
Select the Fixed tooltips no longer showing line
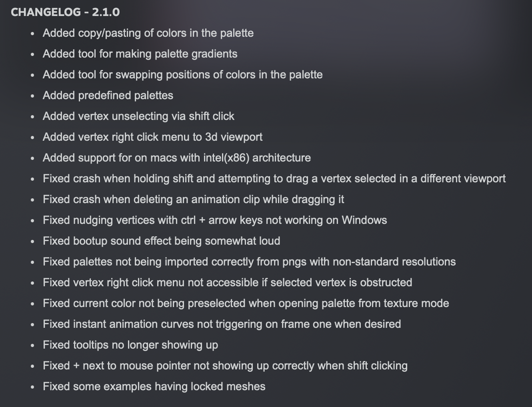pyautogui.click(x=130, y=345)
